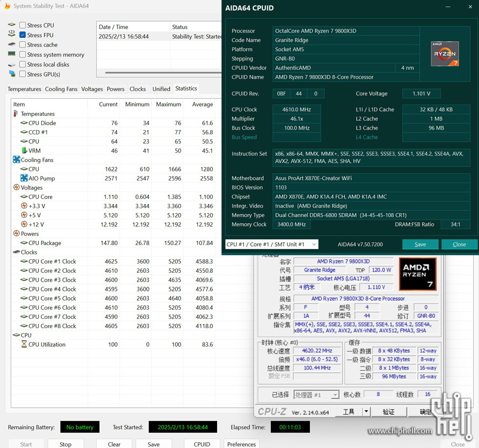The image size is (479, 448).
Task: Click the Average column header in the statistics table
Action: [x=202, y=104]
